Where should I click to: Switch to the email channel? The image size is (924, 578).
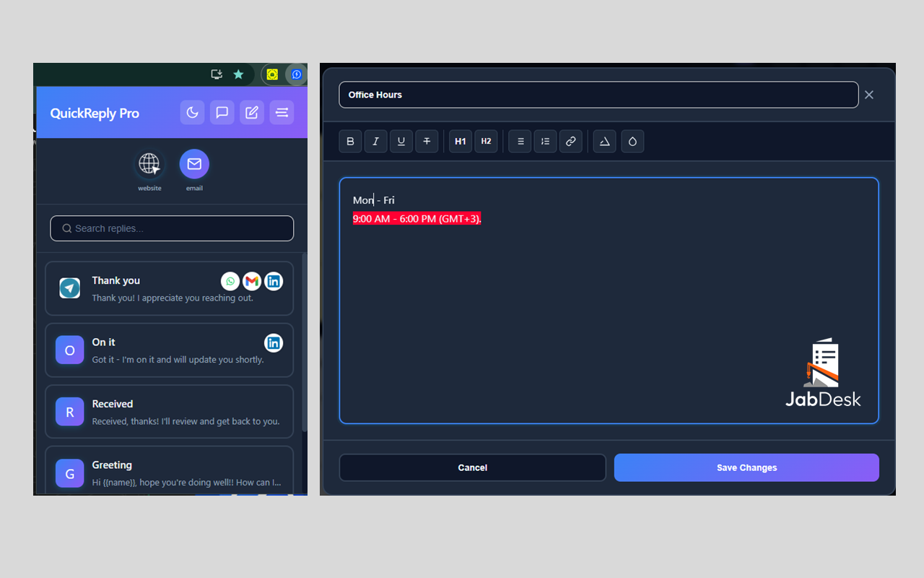pyautogui.click(x=194, y=165)
